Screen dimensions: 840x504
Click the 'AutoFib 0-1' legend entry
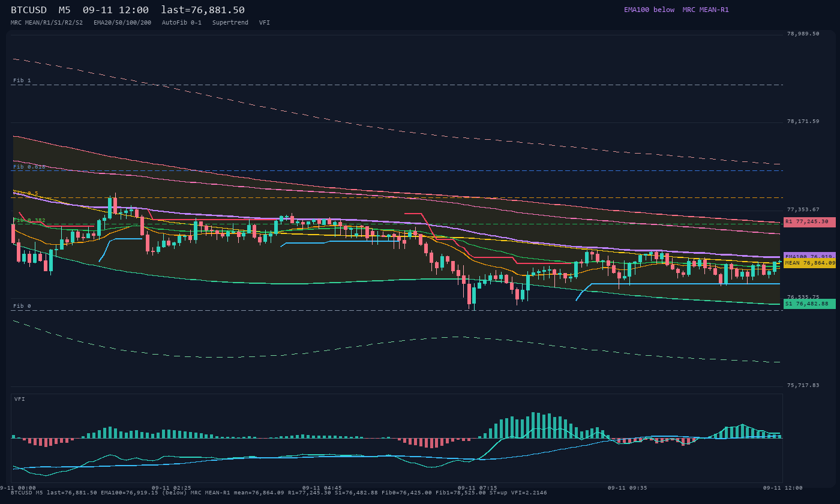click(x=182, y=22)
